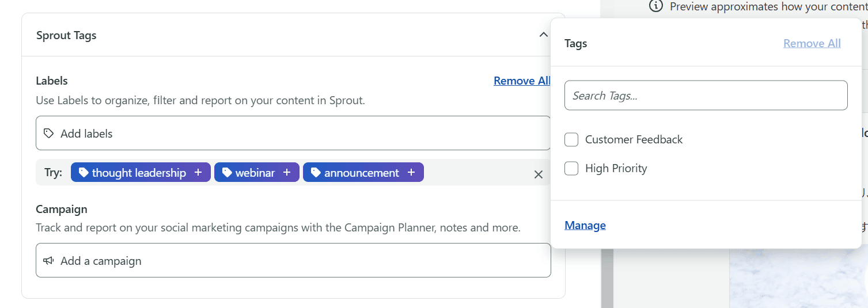Click the Manage link in Tags popup
Screen dimensions: 868x308
click(x=585, y=225)
